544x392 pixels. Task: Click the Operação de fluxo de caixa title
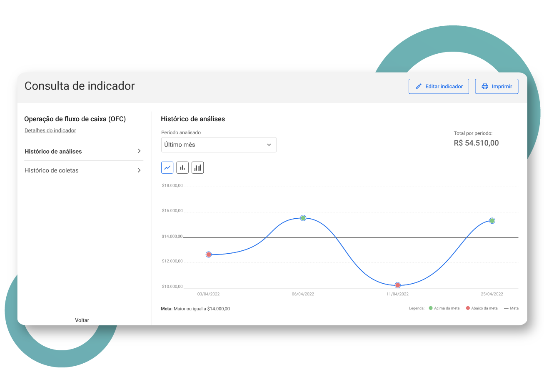coord(75,119)
